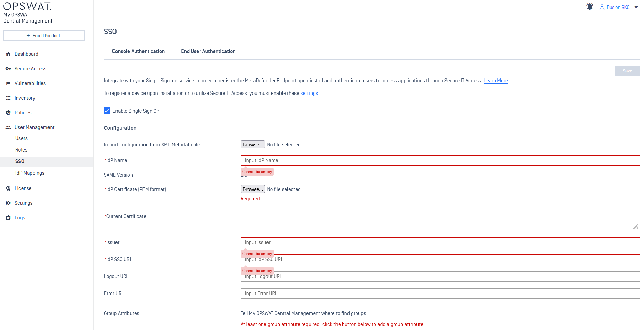The image size is (644, 330).
Task: Select SSO submenu item
Action: 46,161
